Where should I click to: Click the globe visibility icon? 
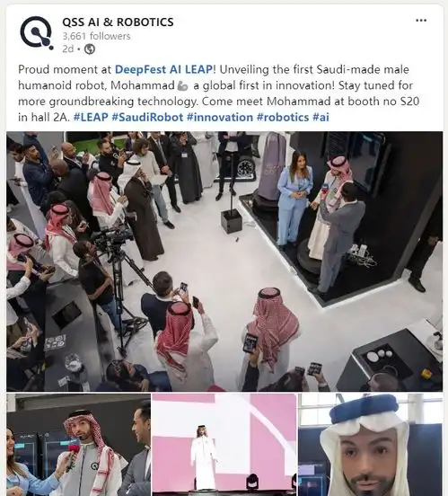[x=90, y=49]
